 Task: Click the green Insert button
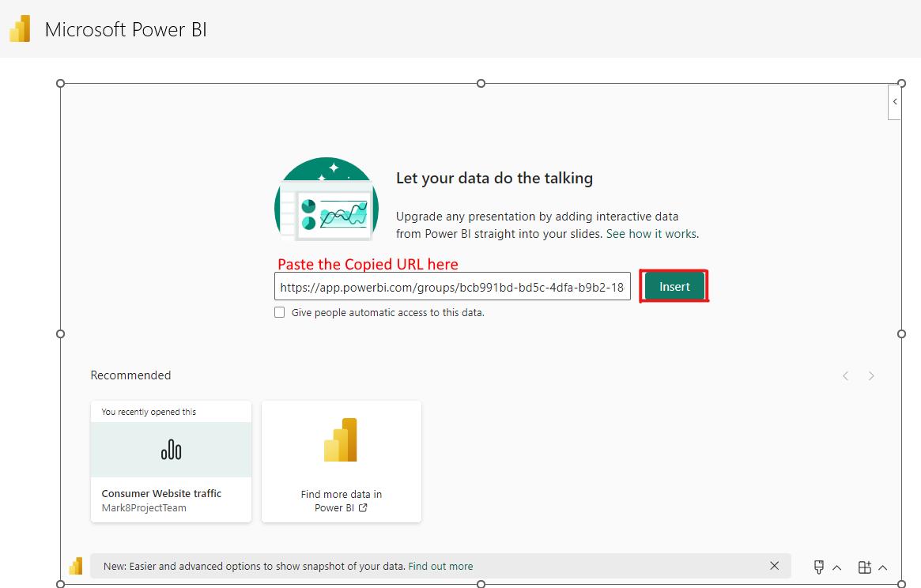pos(674,287)
